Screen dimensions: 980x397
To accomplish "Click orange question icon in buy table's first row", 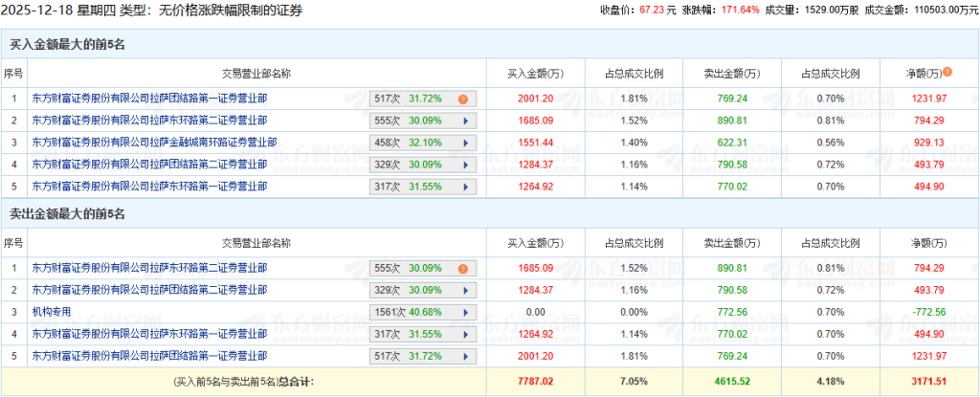I will coord(462,99).
